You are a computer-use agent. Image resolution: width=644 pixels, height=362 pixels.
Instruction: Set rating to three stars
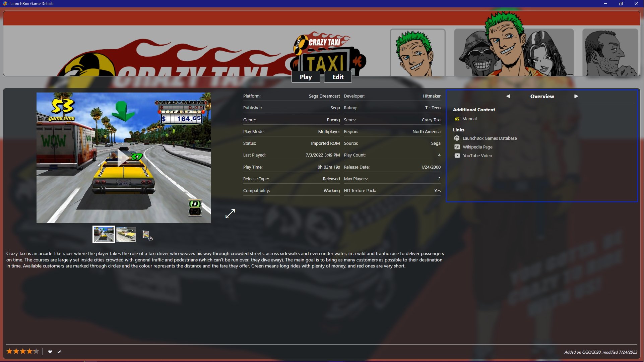[23, 351]
